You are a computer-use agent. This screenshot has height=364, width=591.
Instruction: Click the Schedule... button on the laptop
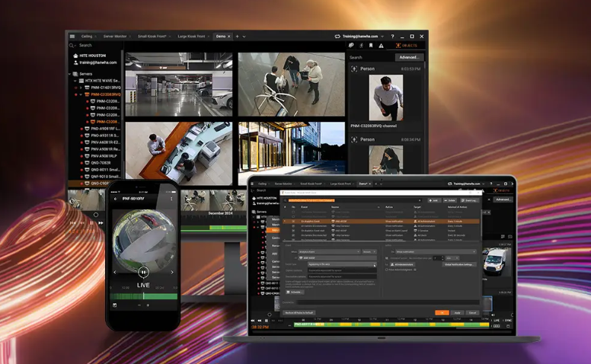295,292
